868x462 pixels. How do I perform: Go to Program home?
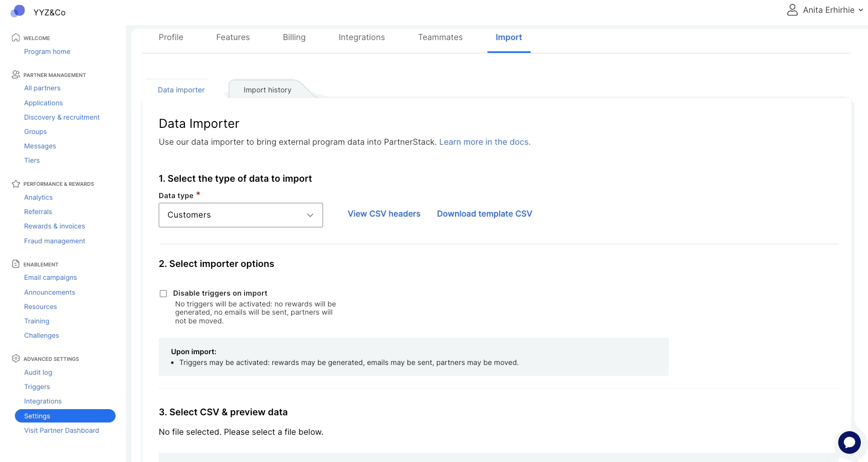47,52
